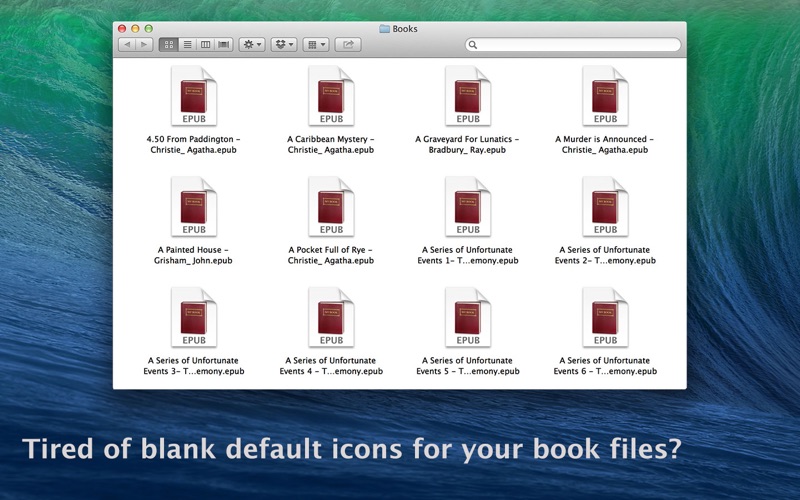Image resolution: width=800 pixels, height=500 pixels.
Task: Select Unfortunate Events 5 EPUB icon
Action: click(468, 317)
